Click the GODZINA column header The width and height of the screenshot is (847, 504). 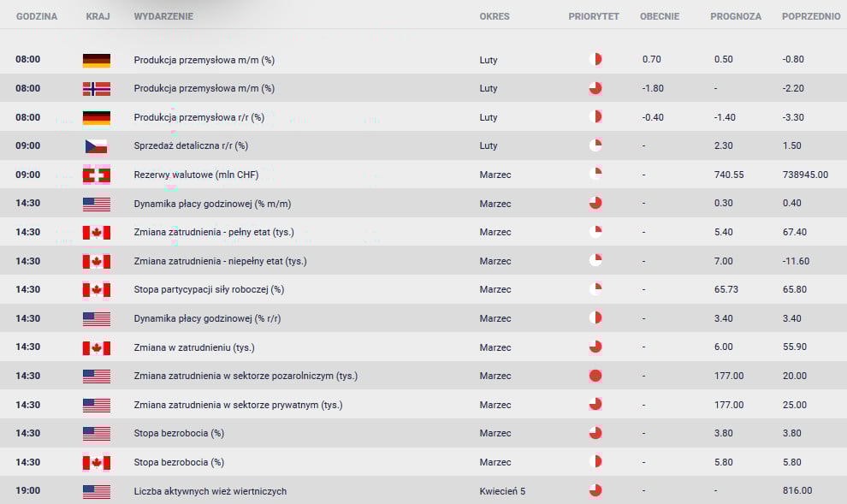37,16
